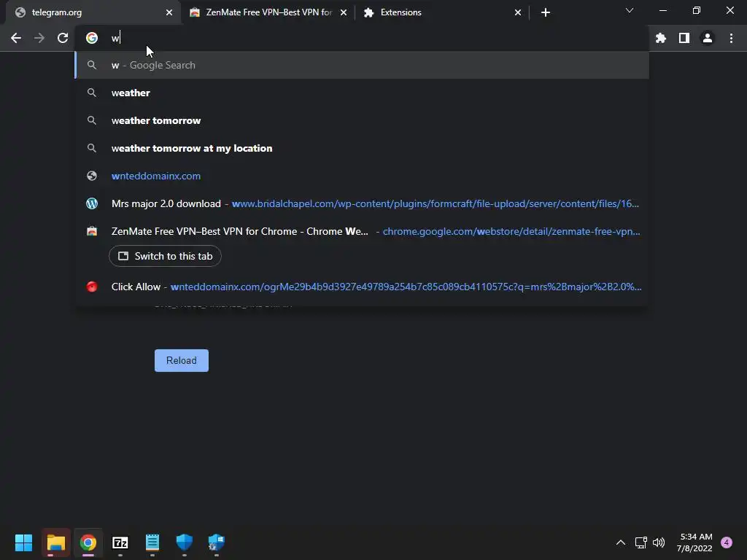Open a new tab with the plus button

coord(546,12)
